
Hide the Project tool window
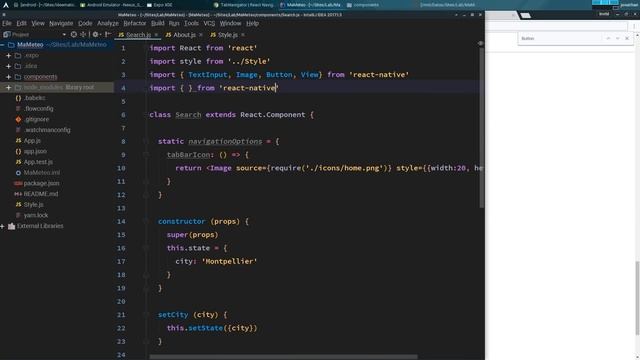[108, 35]
